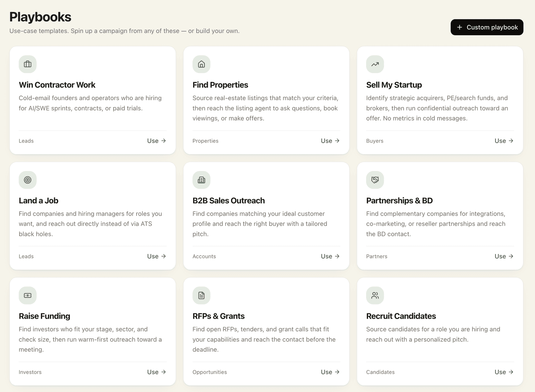Use the Raise Funding playbook
This screenshot has width=535, height=392.
pos(157,372)
